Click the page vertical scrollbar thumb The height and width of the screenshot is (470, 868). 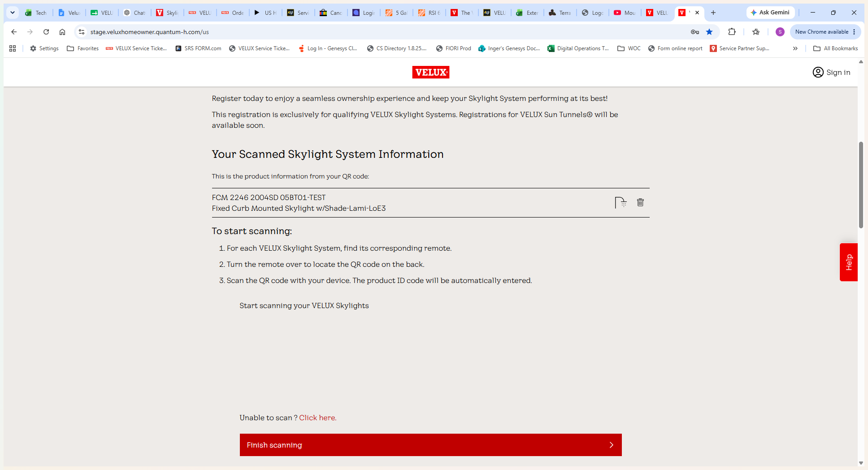point(861,185)
